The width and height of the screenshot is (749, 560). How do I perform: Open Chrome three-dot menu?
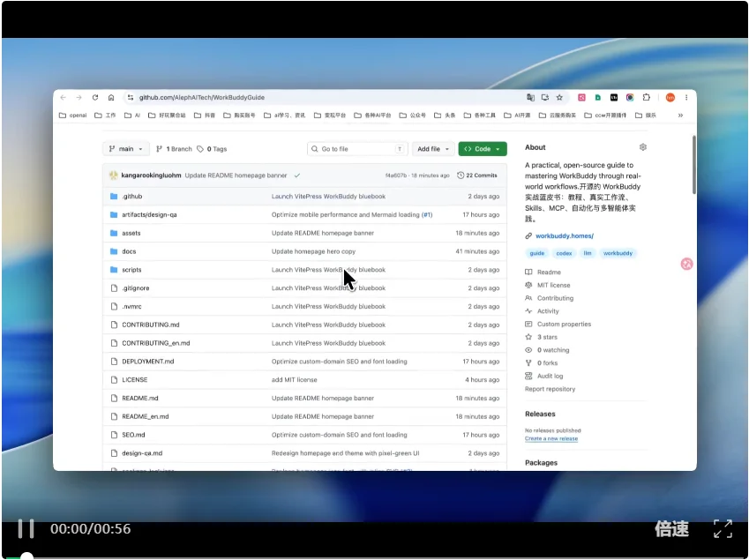pyautogui.click(x=686, y=97)
